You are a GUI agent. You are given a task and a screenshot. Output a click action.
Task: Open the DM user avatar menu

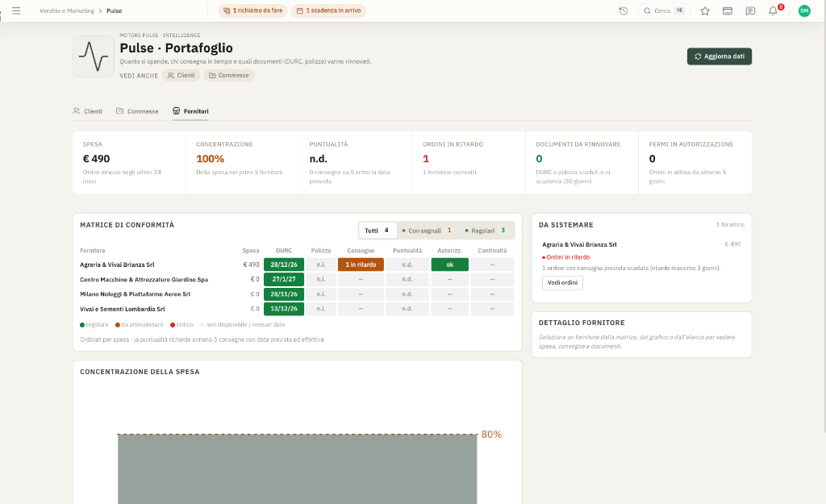804,10
